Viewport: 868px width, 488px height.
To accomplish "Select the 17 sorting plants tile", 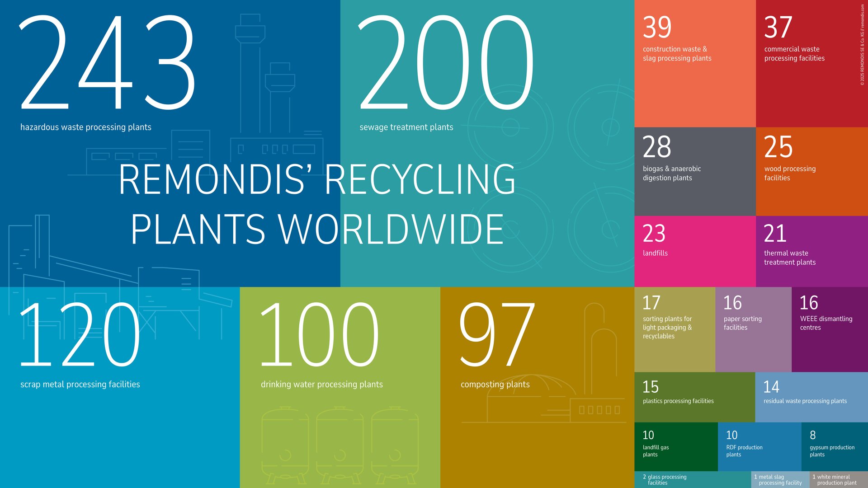I will point(674,329).
